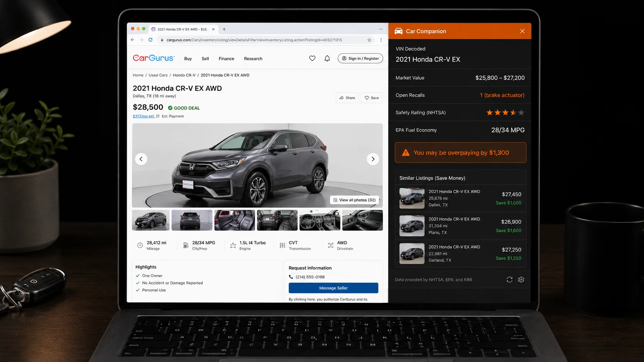Select the 2021 Honda CR-V EX AWD tab
Viewport: 644px width, 362px height.
[x=184, y=29]
